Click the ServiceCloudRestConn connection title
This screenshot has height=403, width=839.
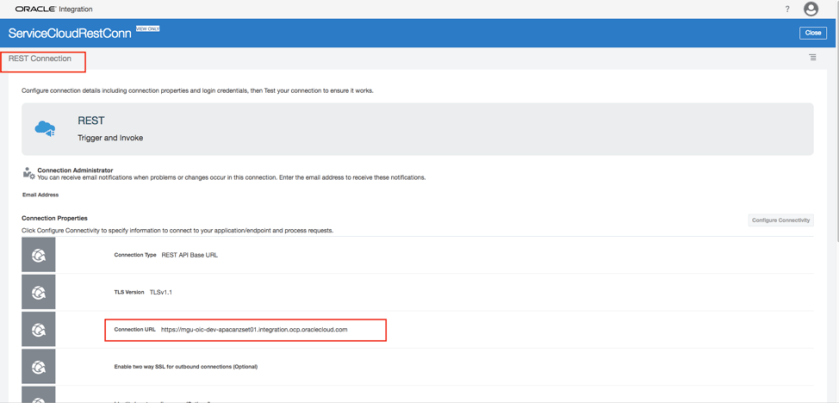[x=69, y=33]
